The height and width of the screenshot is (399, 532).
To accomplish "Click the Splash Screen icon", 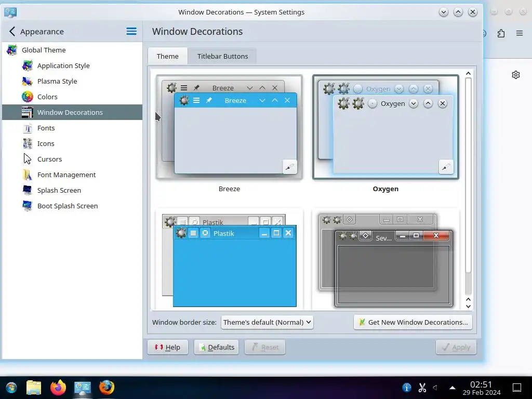I will coord(27,190).
